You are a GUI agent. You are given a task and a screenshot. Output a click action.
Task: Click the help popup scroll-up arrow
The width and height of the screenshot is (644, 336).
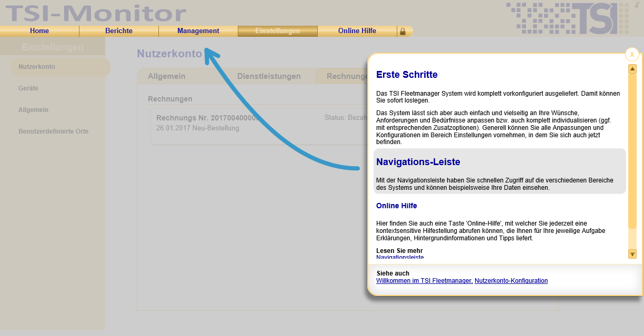[x=632, y=69]
